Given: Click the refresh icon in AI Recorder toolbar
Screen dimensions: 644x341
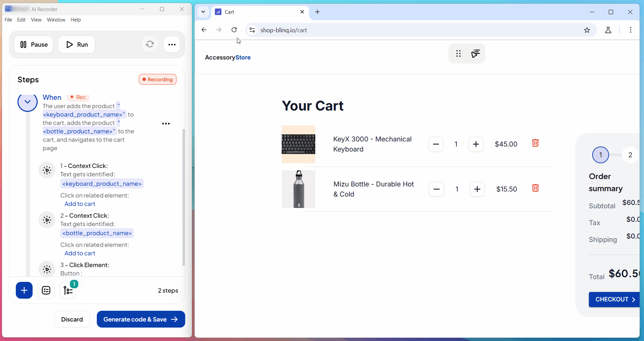Looking at the screenshot, I should pyautogui.click(x=150, y=44).
